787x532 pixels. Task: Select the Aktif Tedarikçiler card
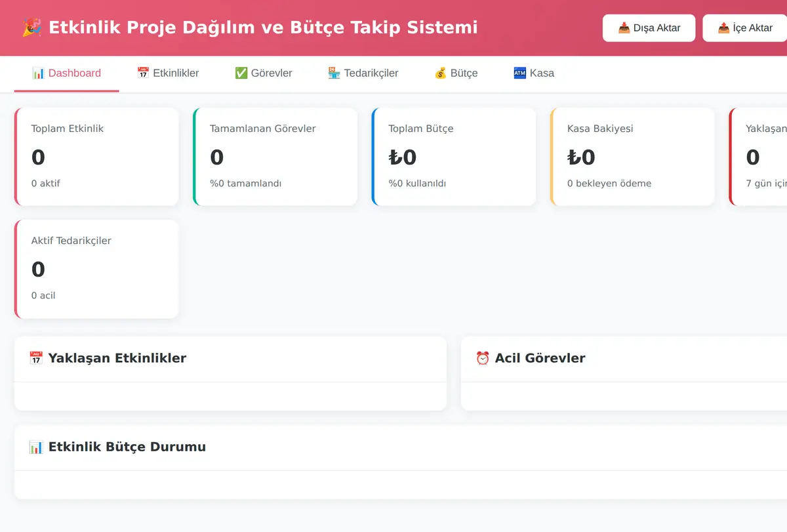coord(96,269)
